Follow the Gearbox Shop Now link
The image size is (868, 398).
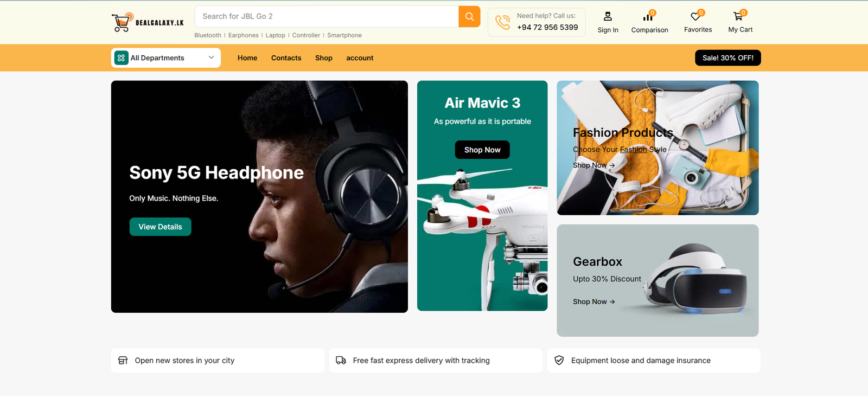593,302
